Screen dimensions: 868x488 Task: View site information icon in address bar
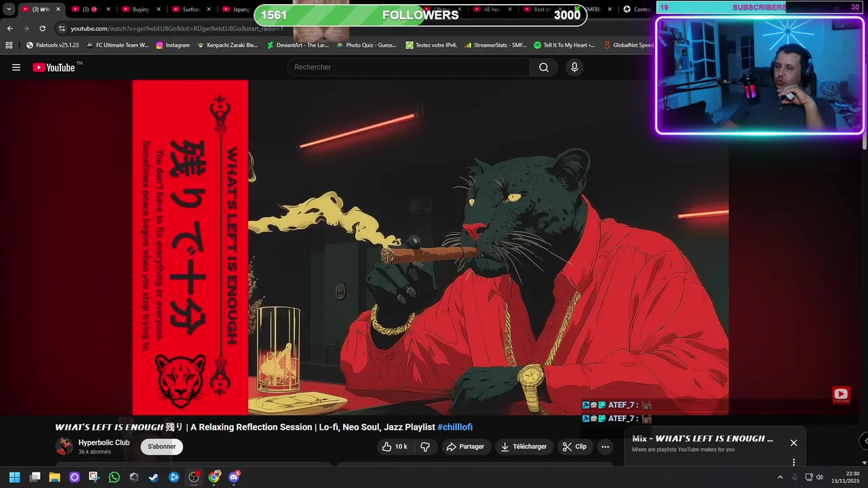(x=62, y=28)
